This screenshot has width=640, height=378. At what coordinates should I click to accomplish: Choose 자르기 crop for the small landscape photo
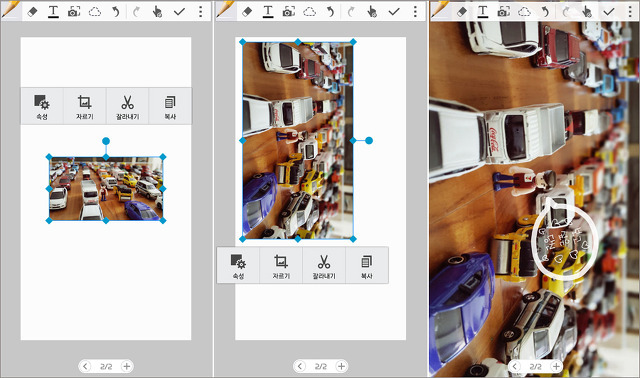click(84, 106)
